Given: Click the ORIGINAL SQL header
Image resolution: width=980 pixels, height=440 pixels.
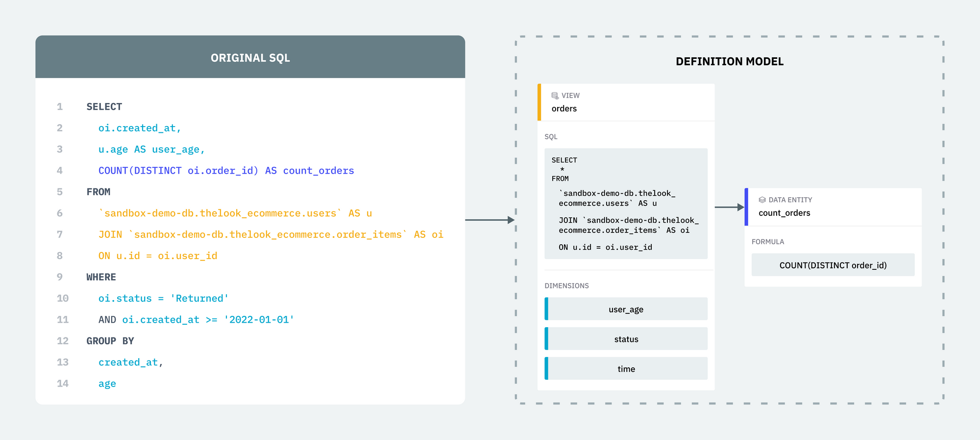Looking at the screenshot, I should pyautogui.click(x=250, y=57).
